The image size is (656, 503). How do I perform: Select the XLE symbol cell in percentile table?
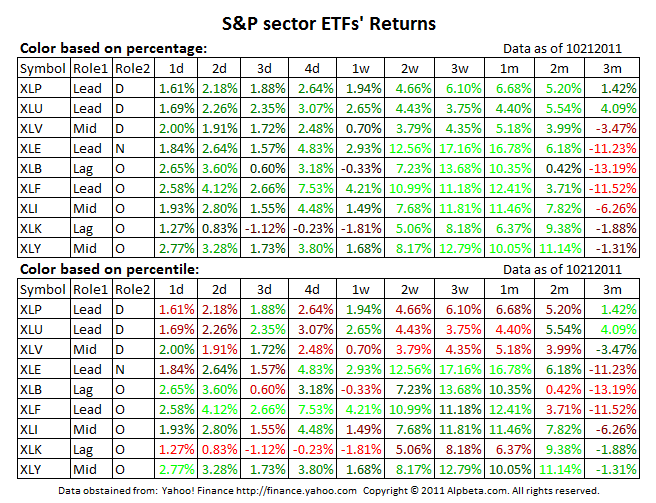[x=33, y=368]
